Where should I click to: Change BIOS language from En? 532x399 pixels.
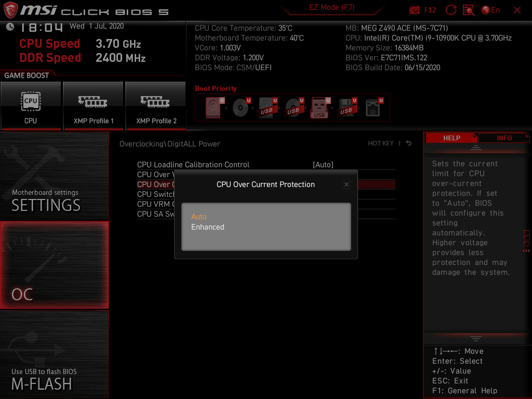click(490, 9)
